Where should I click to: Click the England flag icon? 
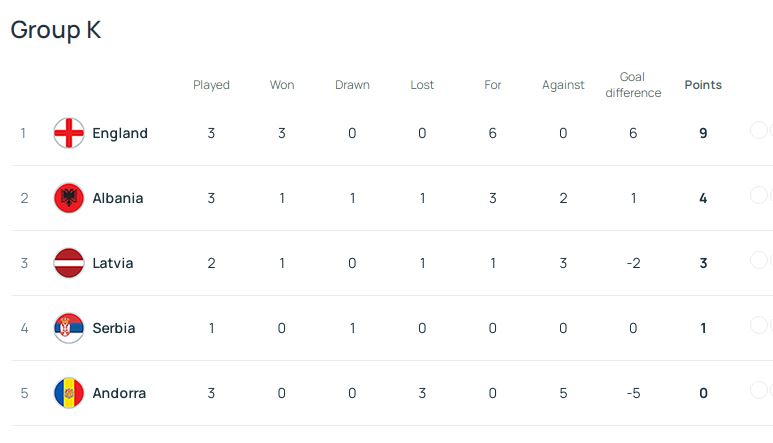coord(69,133)
